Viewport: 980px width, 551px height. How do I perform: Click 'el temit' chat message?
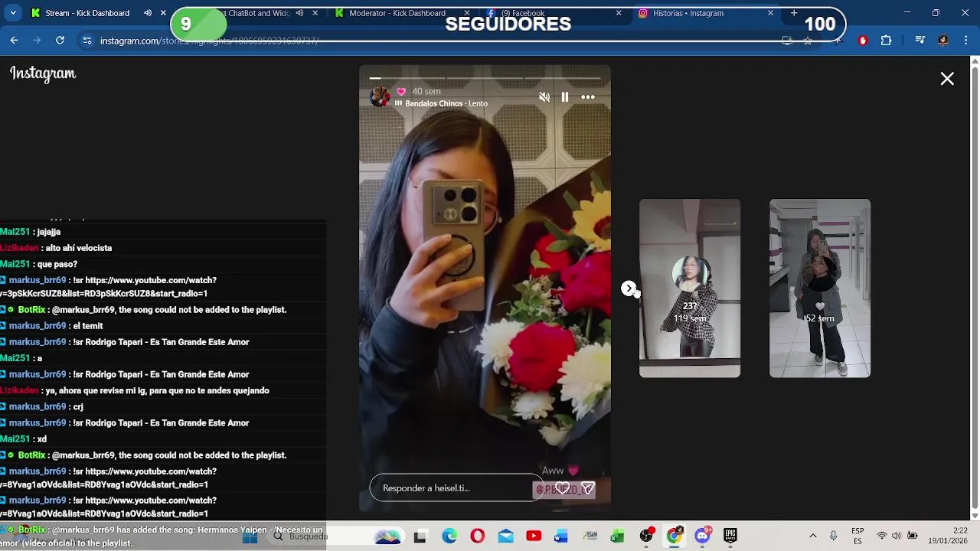[87, 326]
